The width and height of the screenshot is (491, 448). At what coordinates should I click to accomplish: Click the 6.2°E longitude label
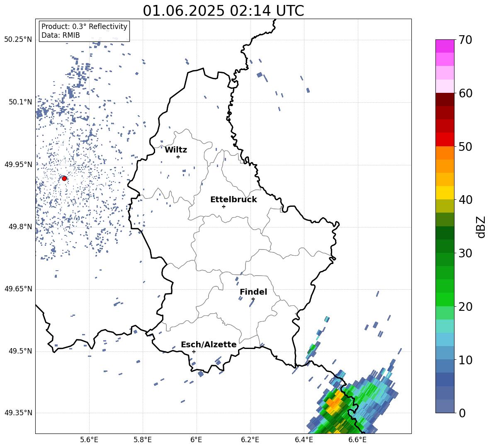pos(250,440)
